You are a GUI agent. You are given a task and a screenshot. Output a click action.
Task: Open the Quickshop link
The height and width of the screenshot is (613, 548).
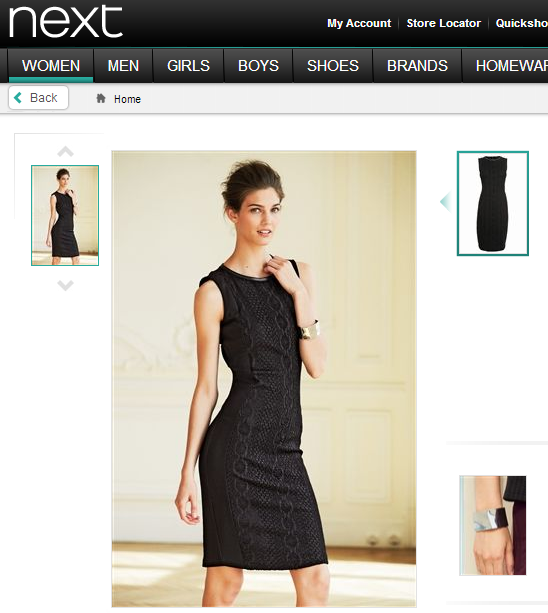coord(522,23)
